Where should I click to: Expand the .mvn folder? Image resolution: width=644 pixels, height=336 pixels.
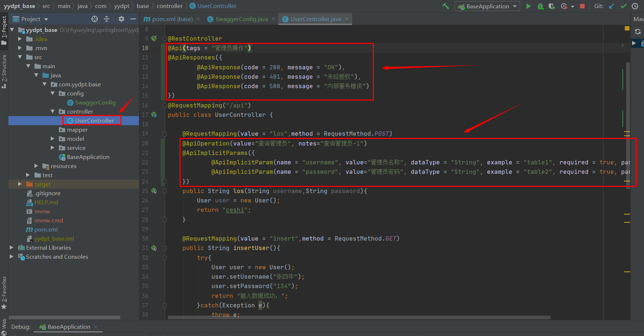[x=20, y=48]
